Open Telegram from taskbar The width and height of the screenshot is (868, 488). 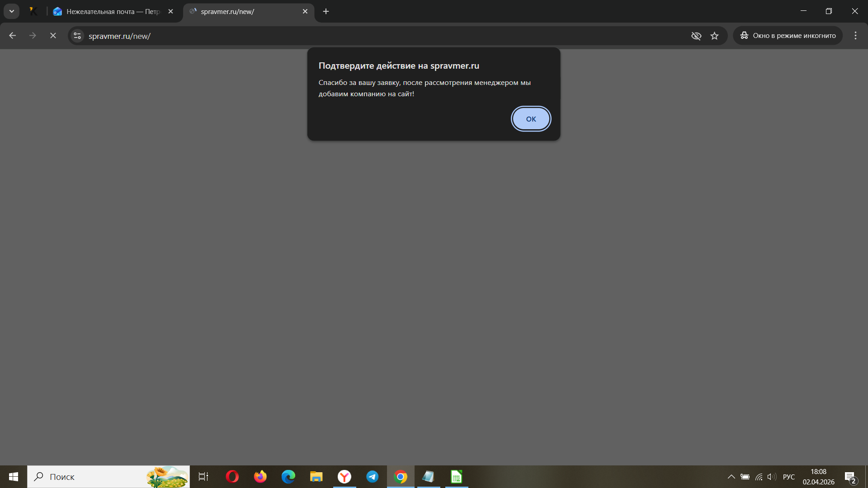pyautogui.click(x=373, y=477)
